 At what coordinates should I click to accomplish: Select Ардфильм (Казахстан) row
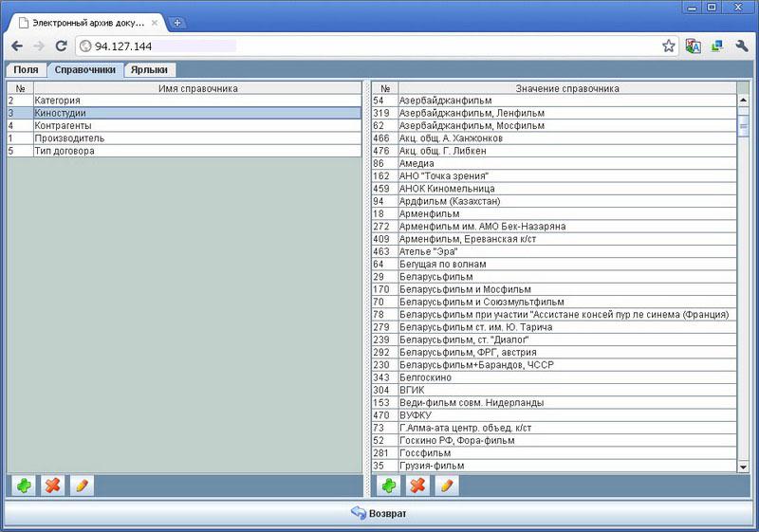[554, 201]
